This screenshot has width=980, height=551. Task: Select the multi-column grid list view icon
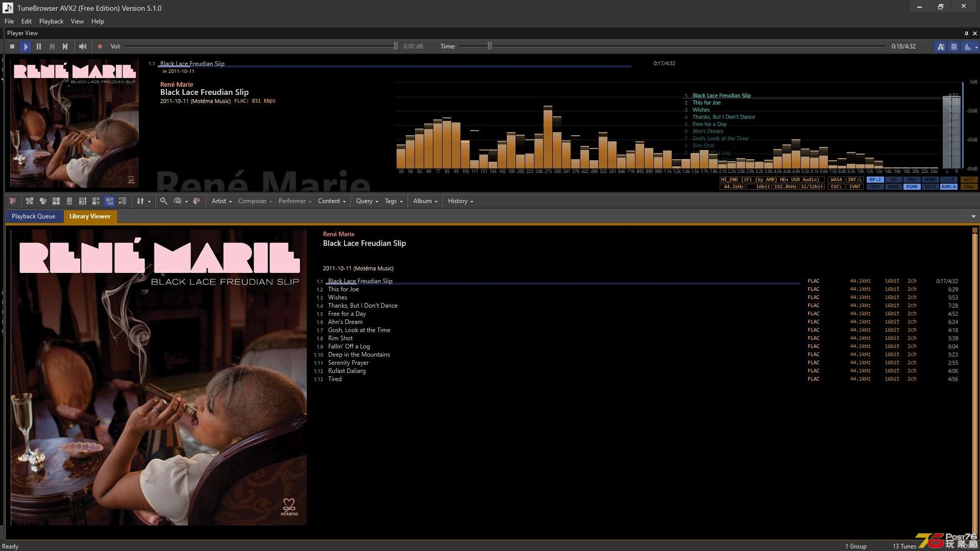tap(83, 201)
